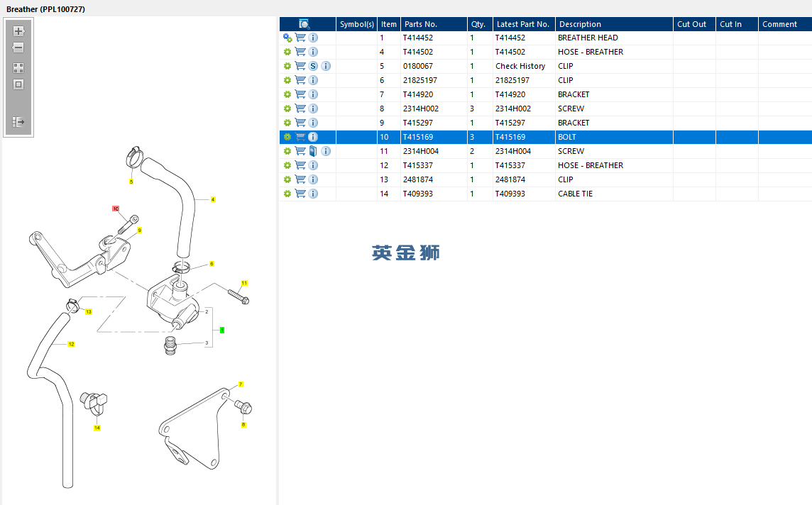Click the S supersession icon for 0180067

tap(313, 66)
